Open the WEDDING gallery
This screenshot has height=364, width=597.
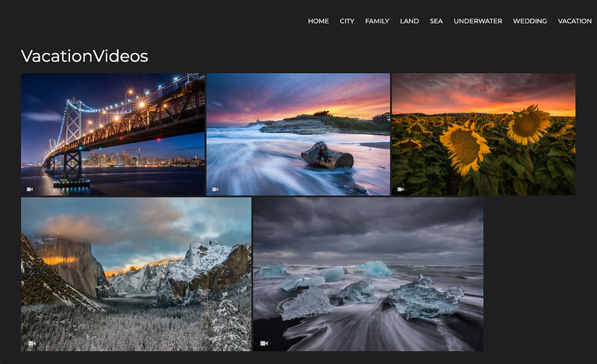tap(530, 21)
